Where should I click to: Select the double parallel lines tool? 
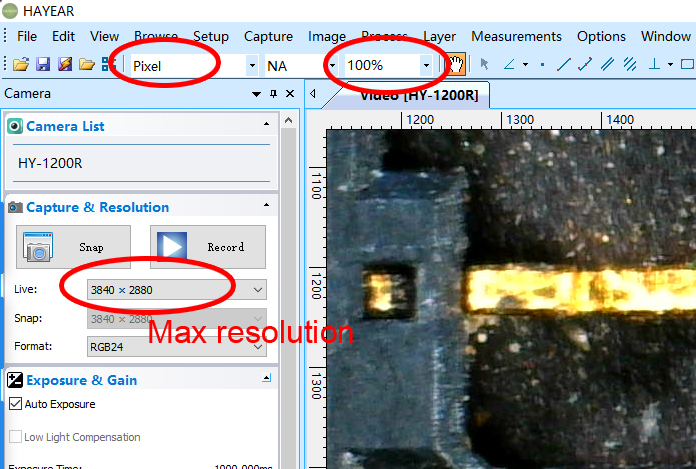pos(607,65)
